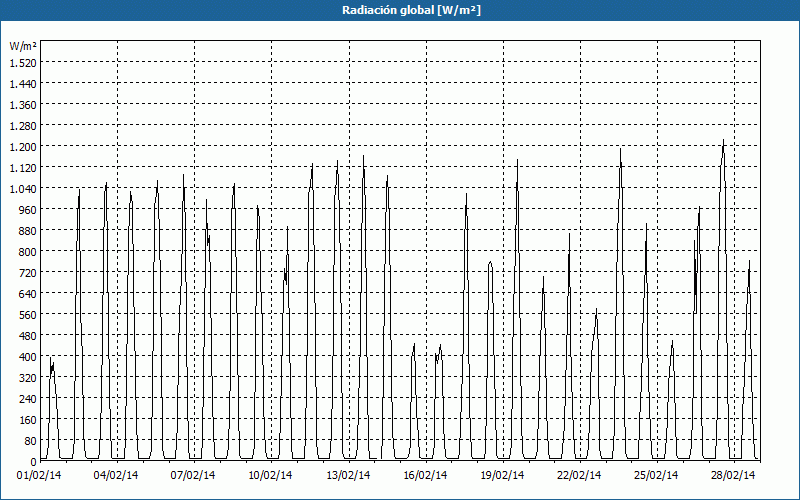Click the 560 y-axis value
Viewport: 800px width, 500px height.
pyautogui.click(x=28, y=315)
